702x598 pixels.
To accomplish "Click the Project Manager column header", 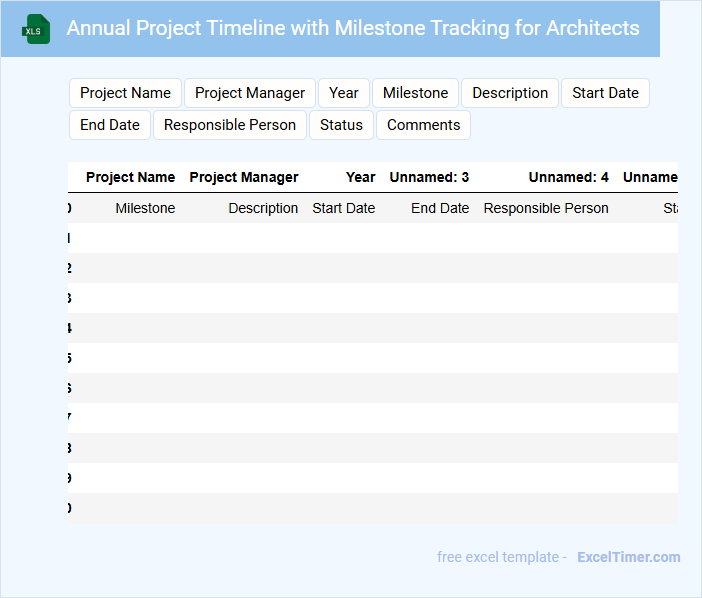I will (x=244, y=177).
